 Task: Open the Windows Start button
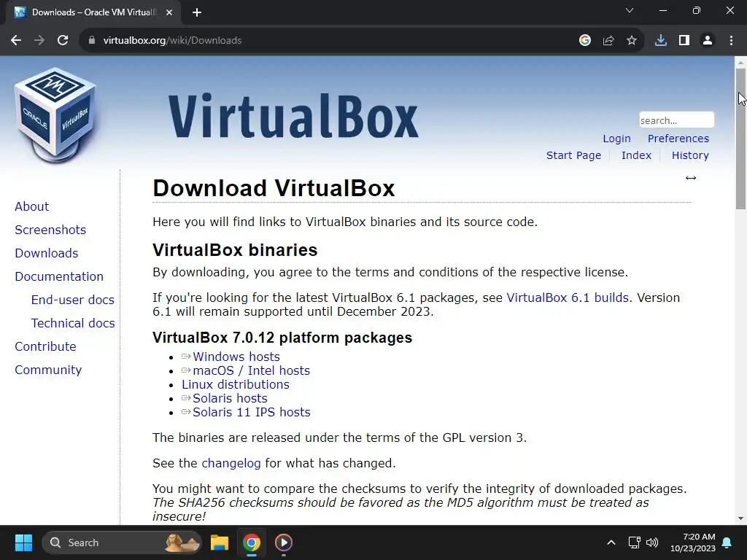point(23,542)
